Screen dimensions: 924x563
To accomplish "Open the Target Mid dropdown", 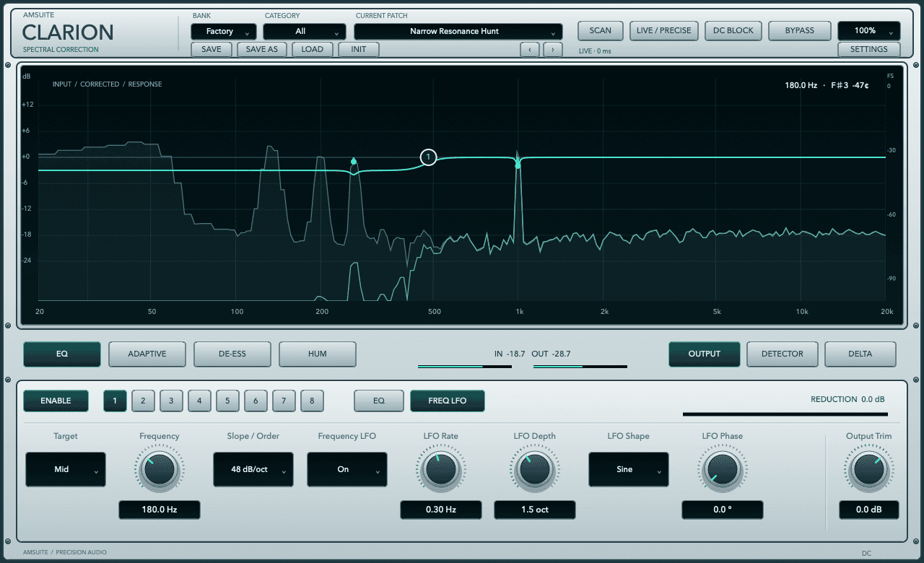I will (x=66, y=469).
